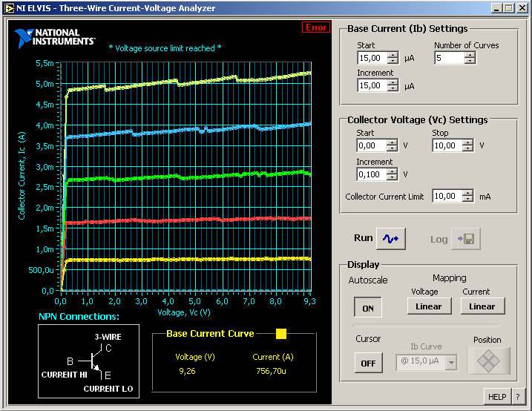Increase the Collector Voltage Stop value

pyautogui.click(x=467, y=142)
